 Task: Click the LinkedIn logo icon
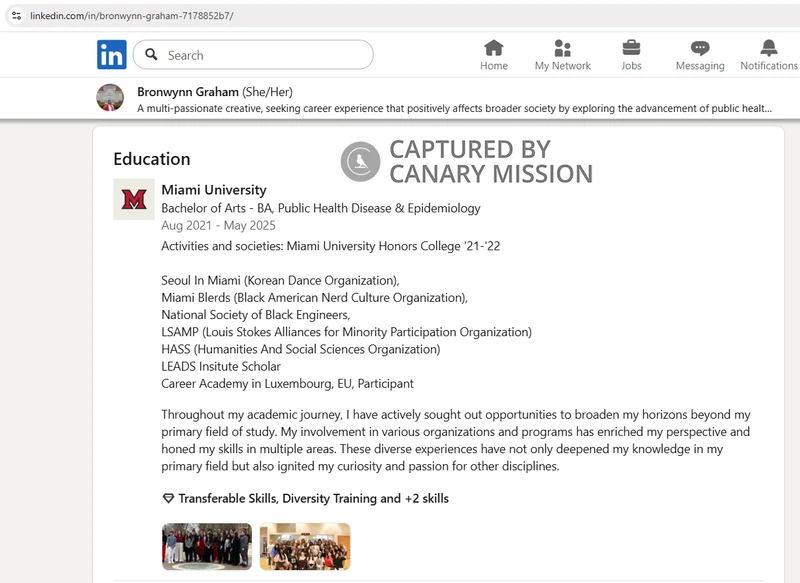pyautogui.click(x=112, y=55)
